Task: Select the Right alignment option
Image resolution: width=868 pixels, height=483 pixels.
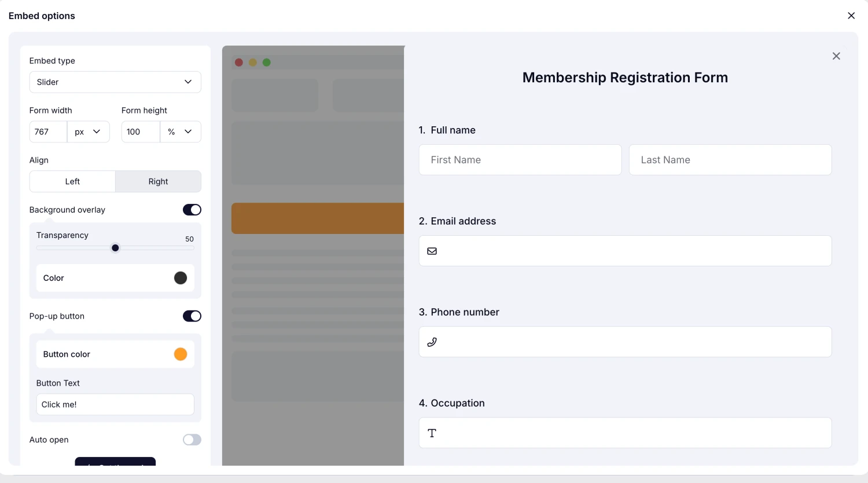Action: click(x=158, y=181)
